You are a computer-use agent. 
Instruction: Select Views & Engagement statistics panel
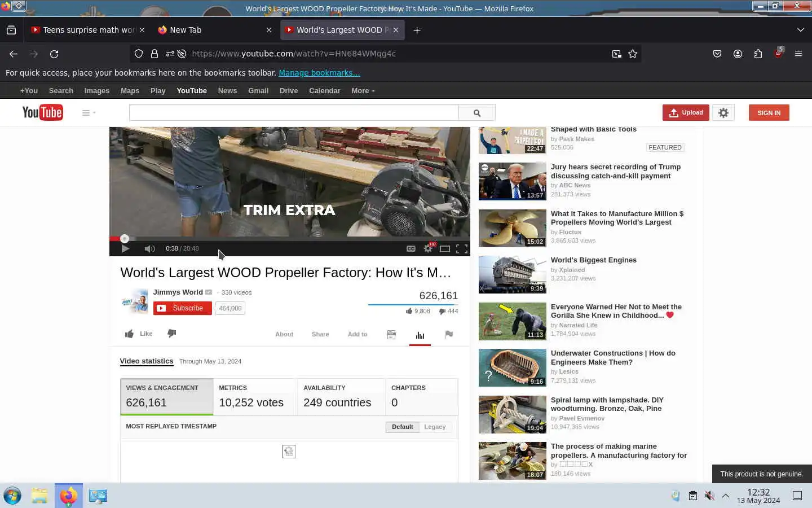click(167, 397)
